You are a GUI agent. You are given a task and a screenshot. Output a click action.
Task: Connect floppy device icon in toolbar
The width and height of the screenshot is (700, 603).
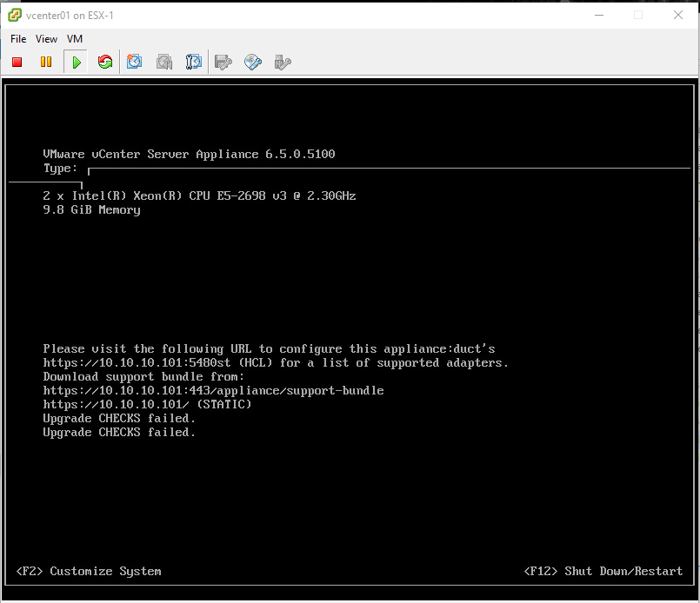tap(223, 62)
